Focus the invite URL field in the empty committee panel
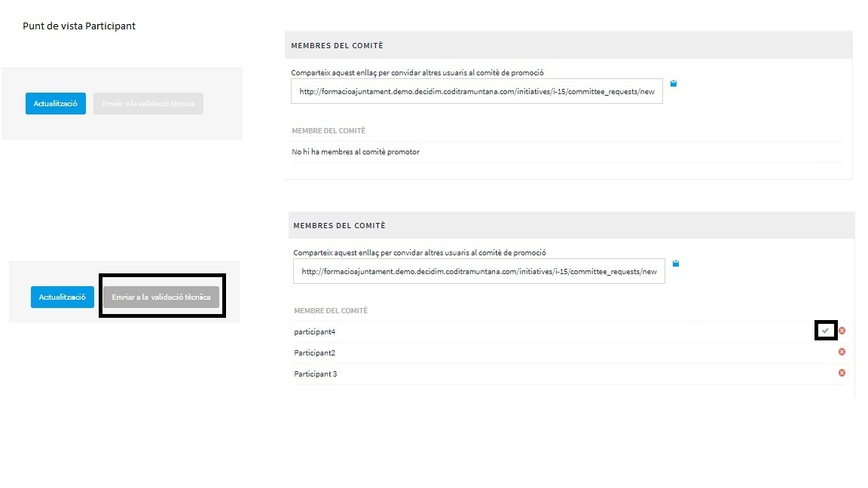The height and width of the screenshot is (488, 868). pos(476,91)
